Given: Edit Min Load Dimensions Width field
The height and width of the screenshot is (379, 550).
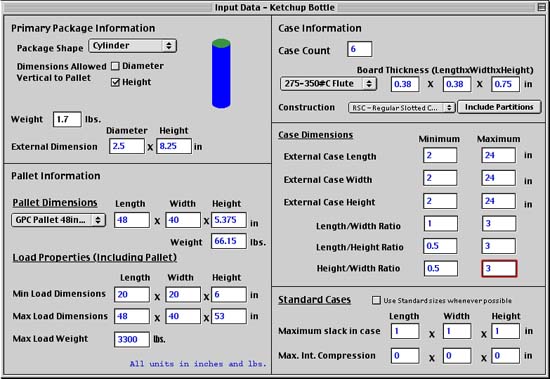Looking at the screenshot, I should (183, 294).
